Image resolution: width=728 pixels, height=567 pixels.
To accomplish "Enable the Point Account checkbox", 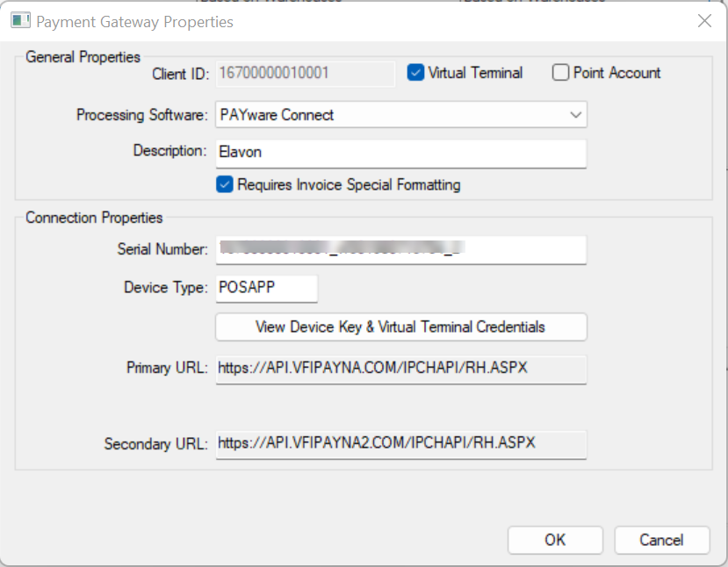I will point(560,73).
